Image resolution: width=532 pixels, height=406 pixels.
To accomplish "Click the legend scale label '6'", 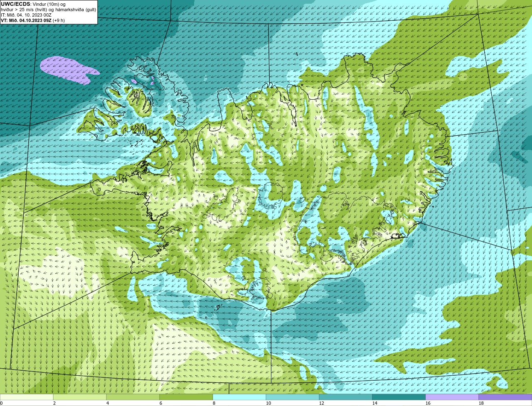I will tap(161, 403).
